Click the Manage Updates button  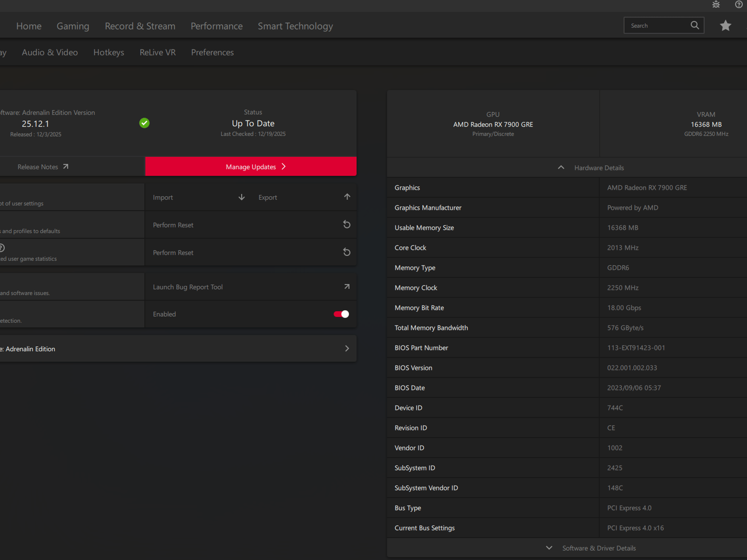251,167
